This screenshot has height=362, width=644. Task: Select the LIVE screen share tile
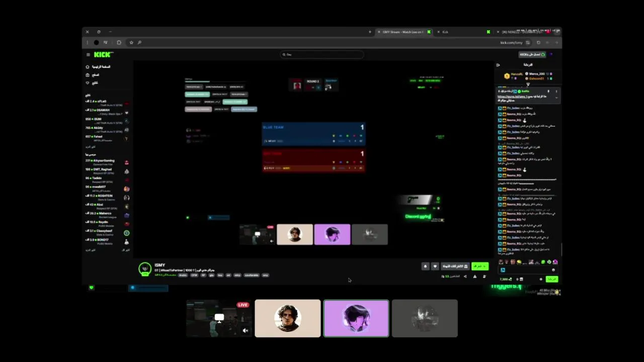[x=218, y=318]
